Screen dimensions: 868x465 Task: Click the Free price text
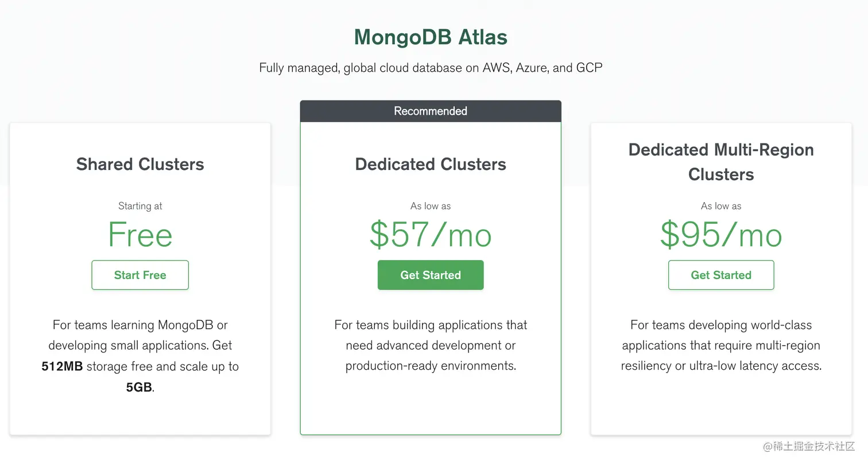click(140, 235)
